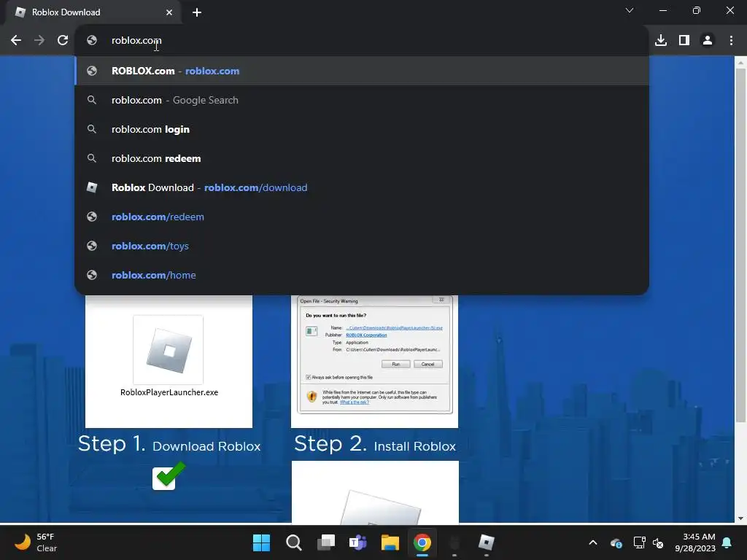Open the Windows Start menu
The height and width of the screenshot is (560, 747).
click(x=261, y=542)
